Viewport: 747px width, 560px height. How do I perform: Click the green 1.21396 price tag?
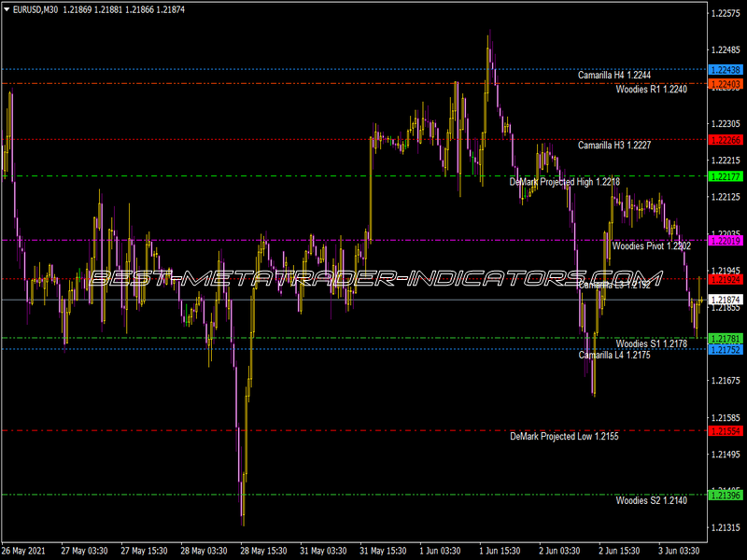click(x=726, y=496)
